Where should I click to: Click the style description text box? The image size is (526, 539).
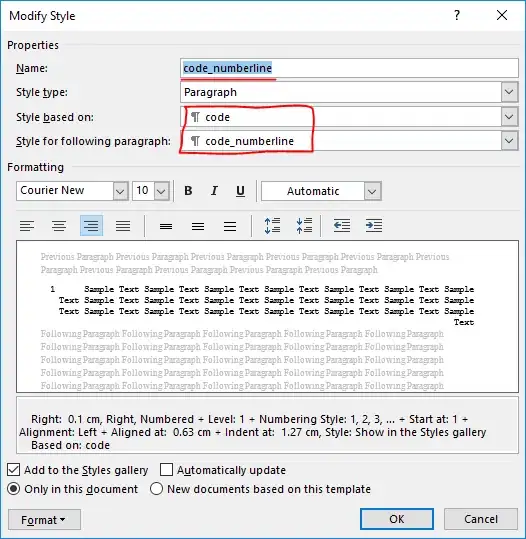point(267,425)
